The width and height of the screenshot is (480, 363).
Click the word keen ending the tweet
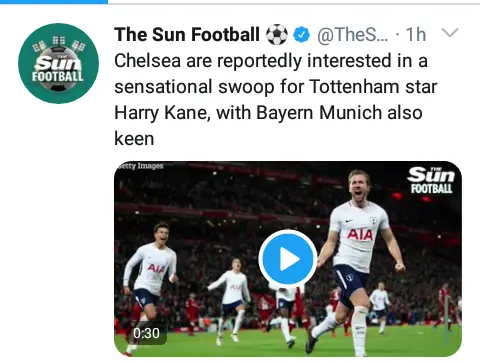click(134, 139)
